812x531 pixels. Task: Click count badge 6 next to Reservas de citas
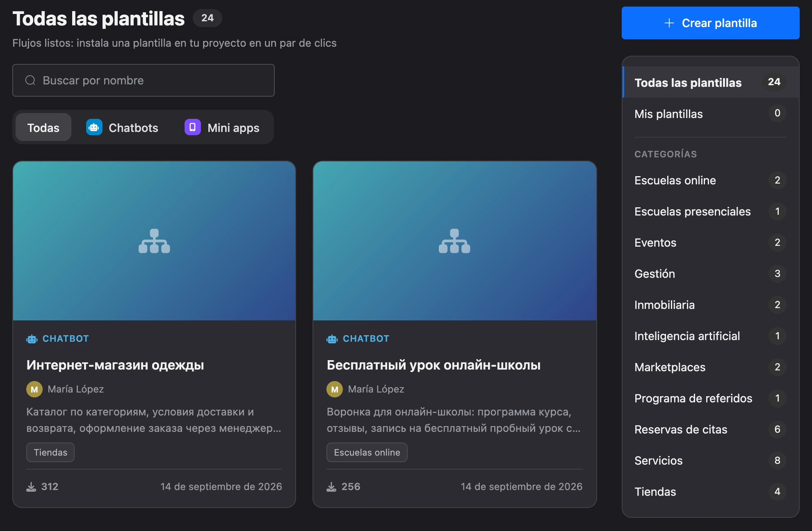click(777, 429)
